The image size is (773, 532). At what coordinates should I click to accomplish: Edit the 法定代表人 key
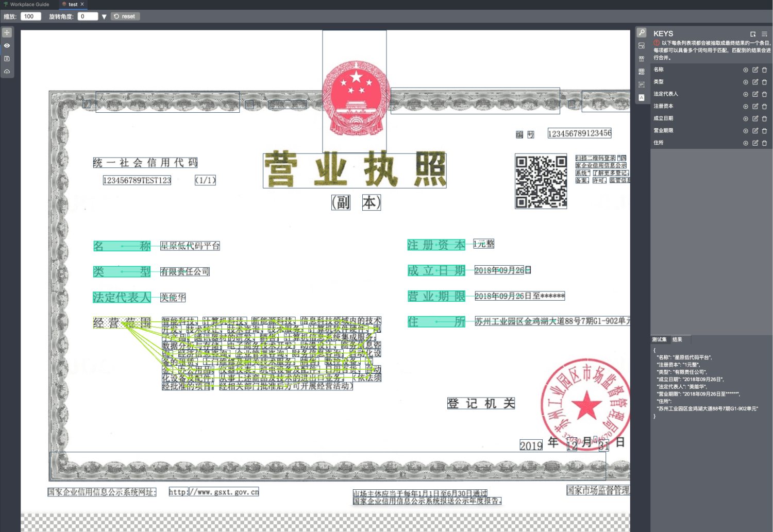pyautogui.click(x=755, y=94)
